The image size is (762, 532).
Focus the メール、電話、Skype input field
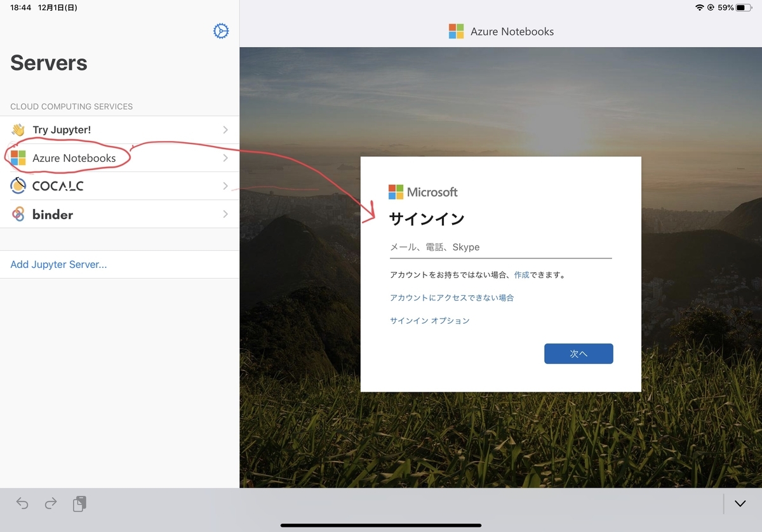(x=501, y=247)
